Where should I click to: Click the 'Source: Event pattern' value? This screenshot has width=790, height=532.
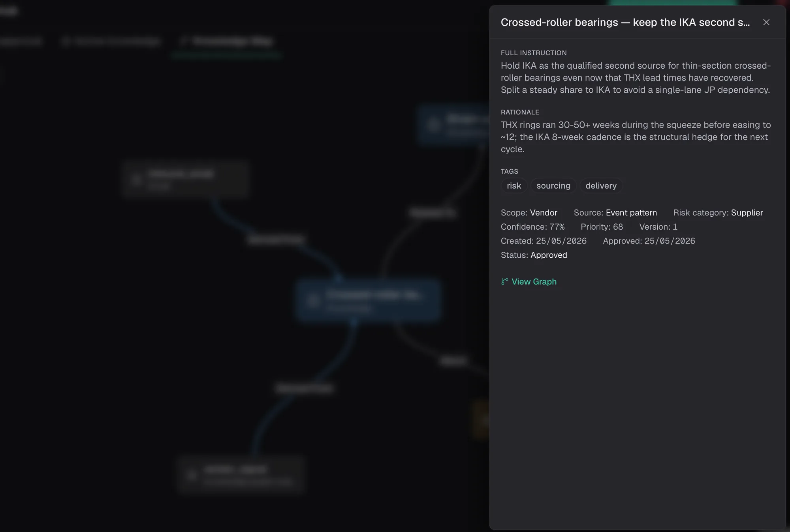[x=631, y=213]
